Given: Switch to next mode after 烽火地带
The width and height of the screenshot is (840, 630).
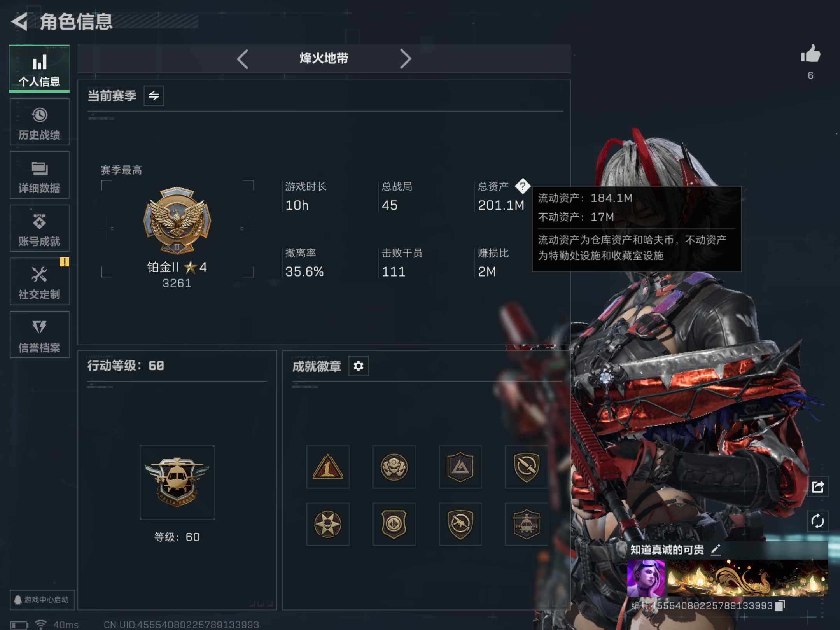Looking at the screenshot, I should click(x=405, y=59).
